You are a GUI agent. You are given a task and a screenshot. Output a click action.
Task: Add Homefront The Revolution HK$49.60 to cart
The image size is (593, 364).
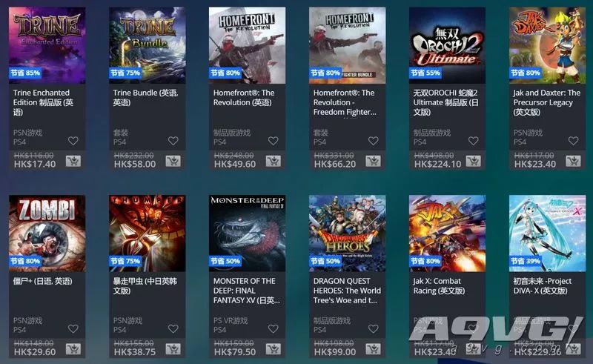[273, 162]
